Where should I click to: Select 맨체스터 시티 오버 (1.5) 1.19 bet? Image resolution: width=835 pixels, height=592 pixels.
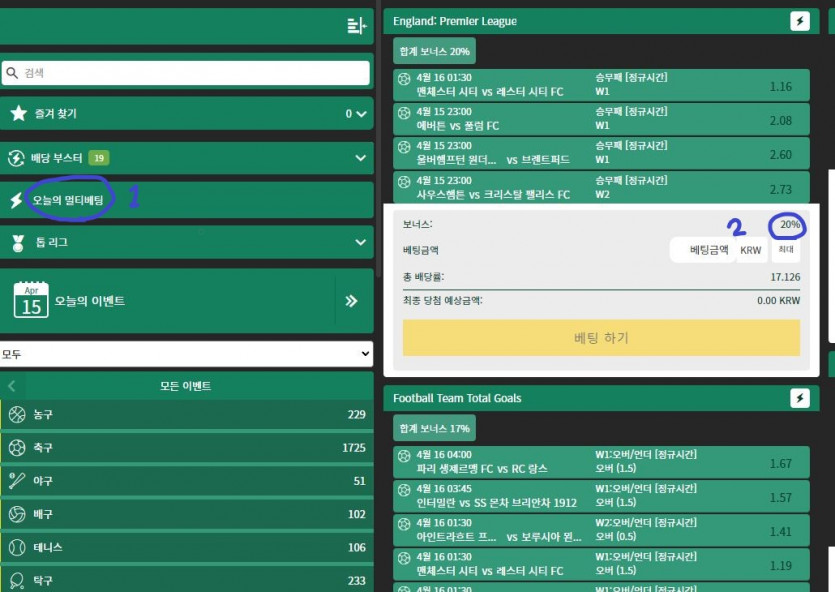coord(601,564)
